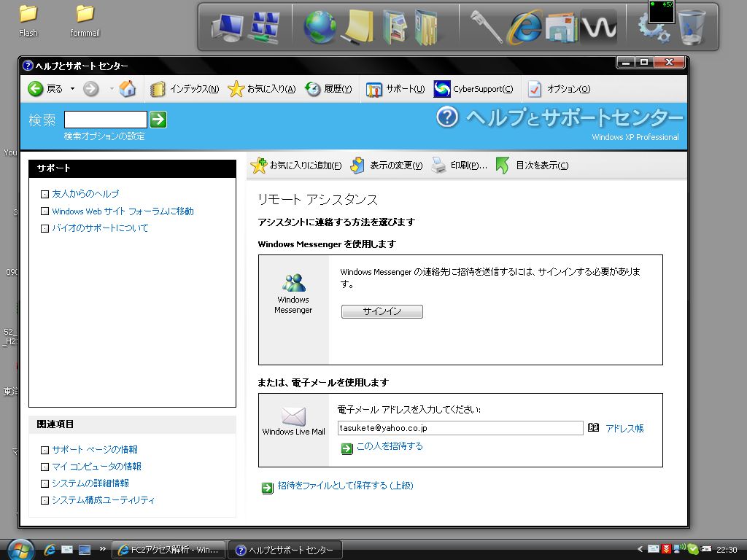The image size is (747, 560).
Task: Click the 検索 search input field
Action: click(106, 120)
